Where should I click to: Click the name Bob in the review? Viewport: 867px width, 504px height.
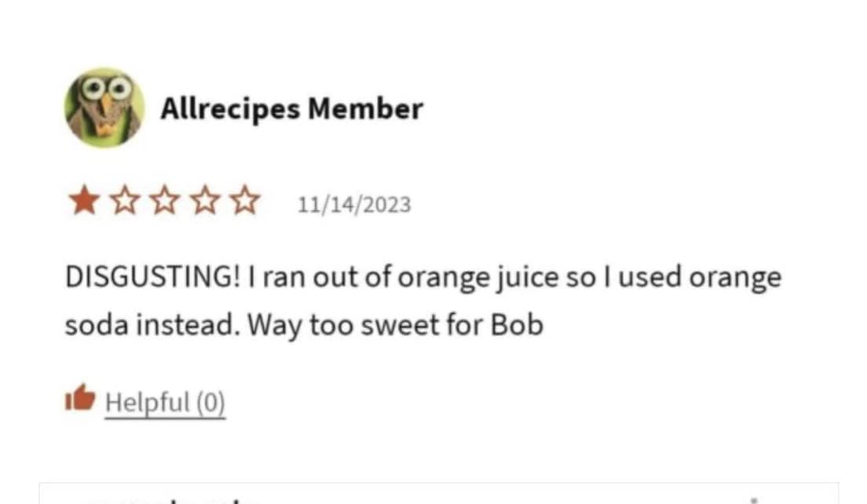pyautogui.click(x=517, y=324)
